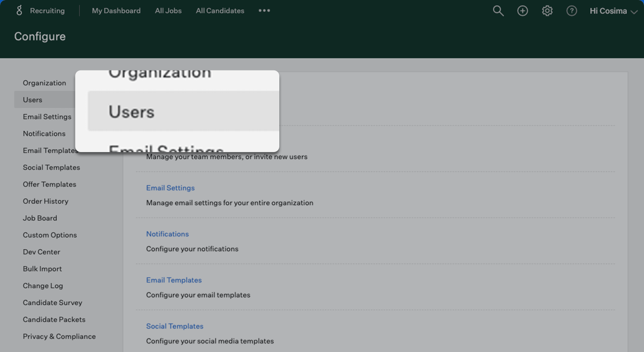Click 'Configure your notifications' description text
644x352 pixels.
coord(192,249)
